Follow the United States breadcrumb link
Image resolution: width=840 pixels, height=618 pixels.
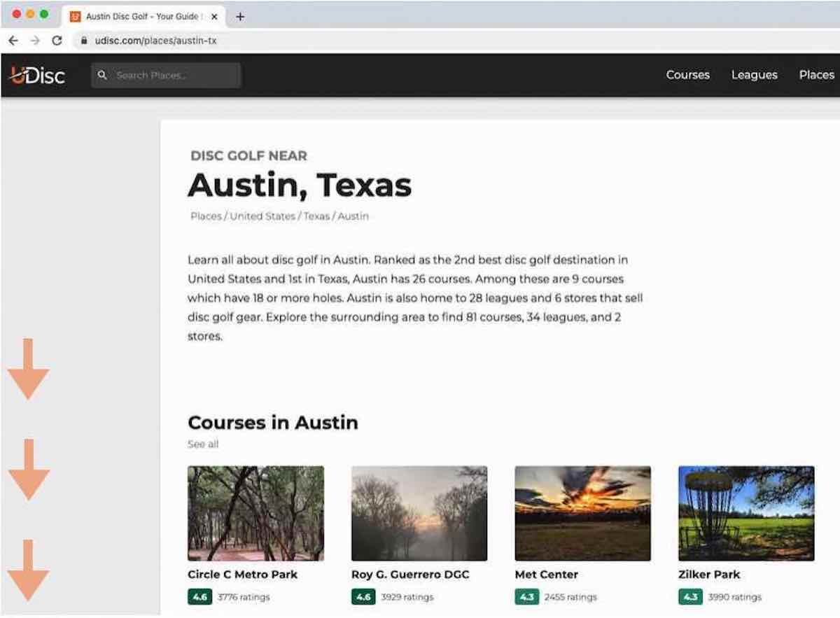pos(262,216)
